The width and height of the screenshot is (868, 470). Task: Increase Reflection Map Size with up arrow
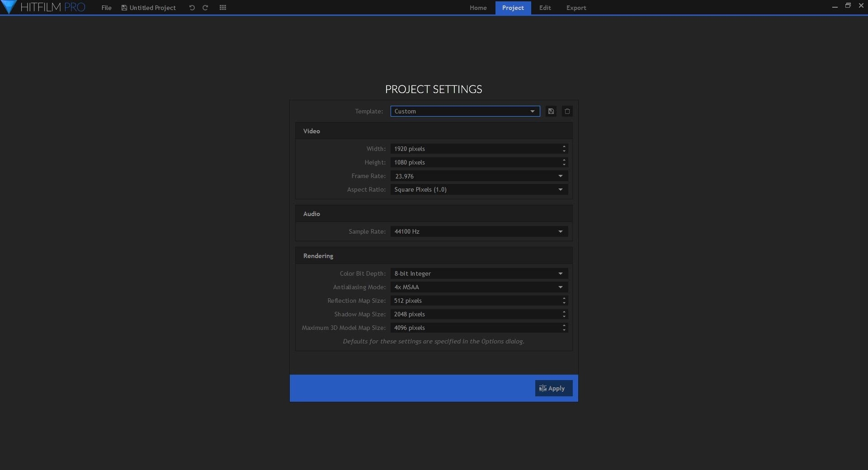coord(564,298)
